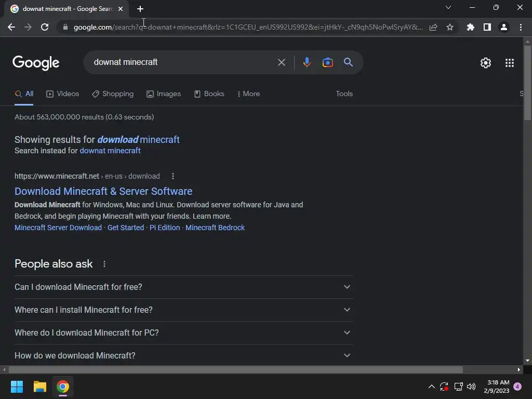Search instead for downat minecraft
Viewport: 532px width, 399px height.
(110, 151)
